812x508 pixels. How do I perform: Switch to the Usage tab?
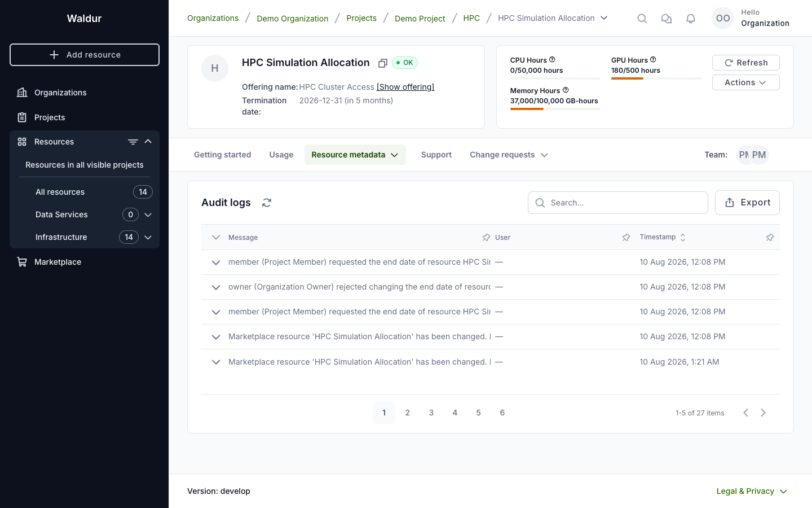[281, 155]
